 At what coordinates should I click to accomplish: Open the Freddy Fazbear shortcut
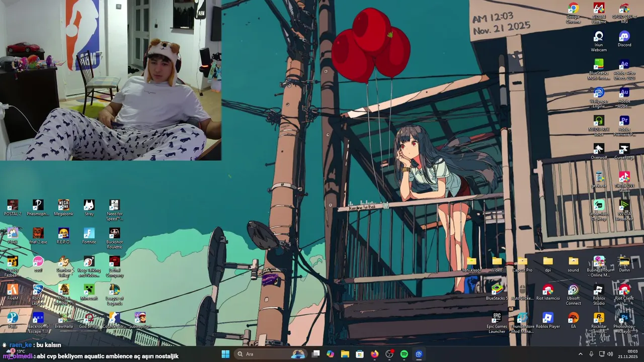coord(13,266)
